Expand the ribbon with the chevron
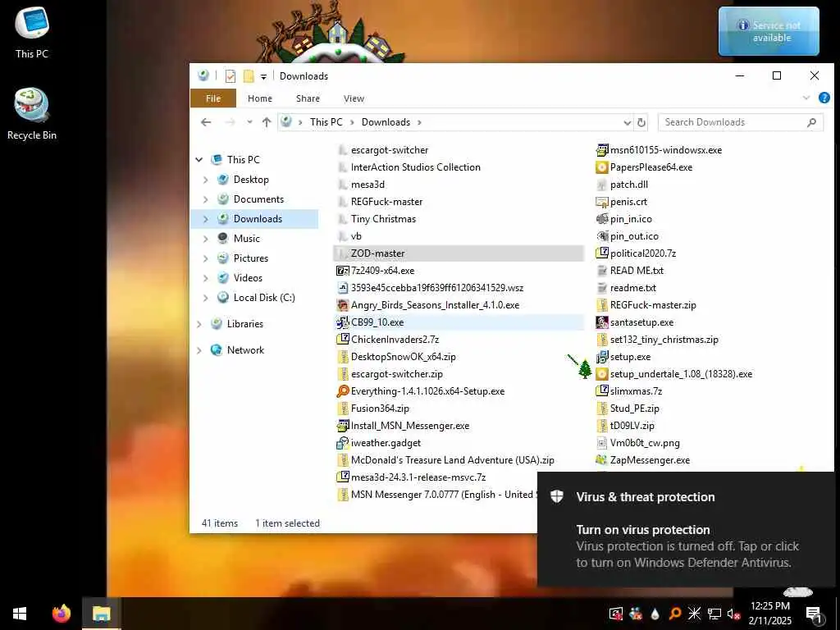The height and width of the screenshot is (630, 840). coord(806,98)
